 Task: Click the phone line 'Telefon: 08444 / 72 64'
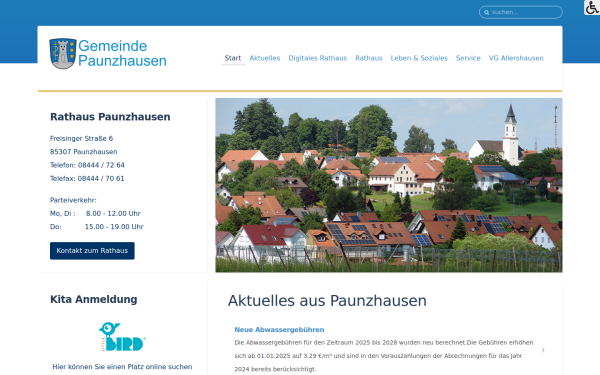(87, 165)
